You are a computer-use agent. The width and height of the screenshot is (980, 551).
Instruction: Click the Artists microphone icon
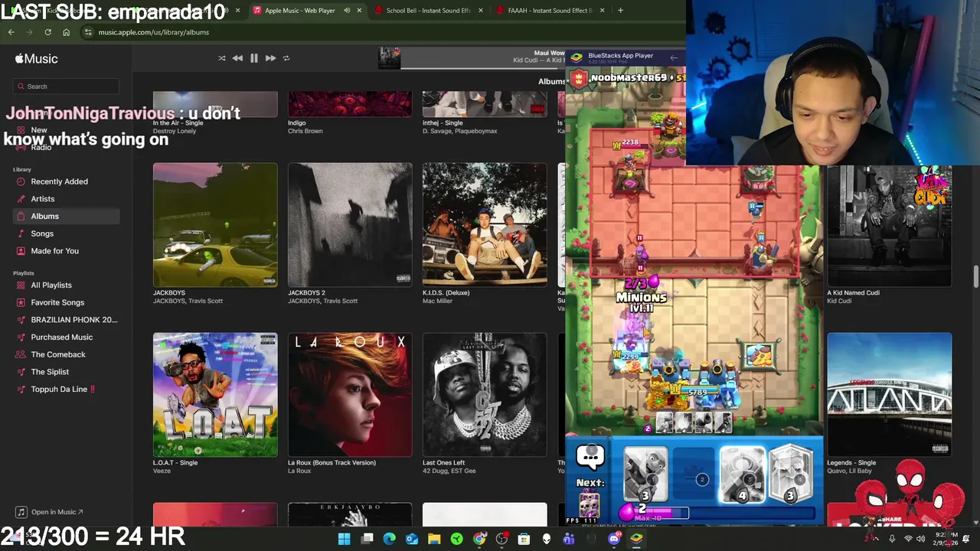(x=21, y=199)
